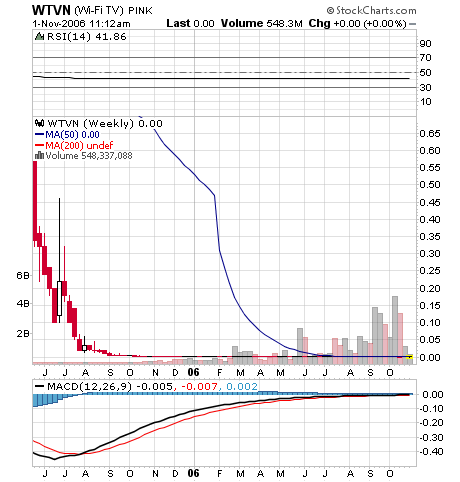
Task: Click the tall white candlestick in early July
Action: 59,298
